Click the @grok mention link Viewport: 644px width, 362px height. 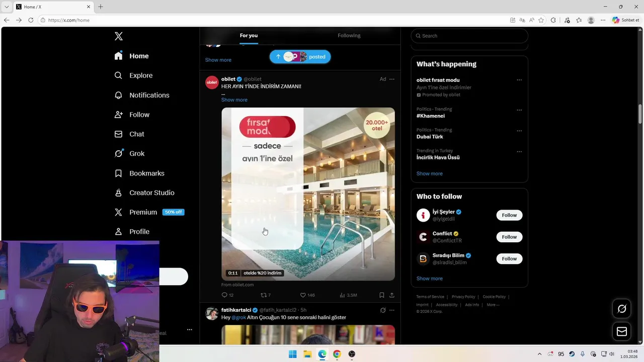(x=239, y=317)
